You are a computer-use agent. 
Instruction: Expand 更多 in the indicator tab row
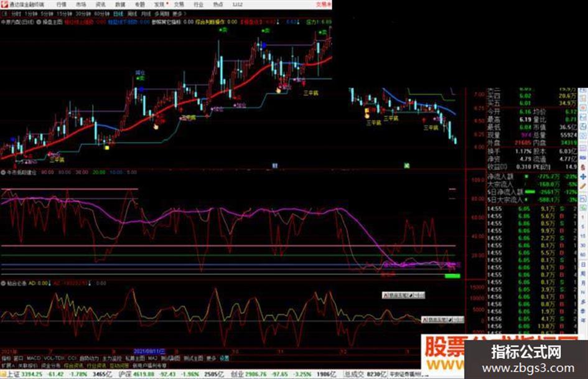click(x=212, y=358)
